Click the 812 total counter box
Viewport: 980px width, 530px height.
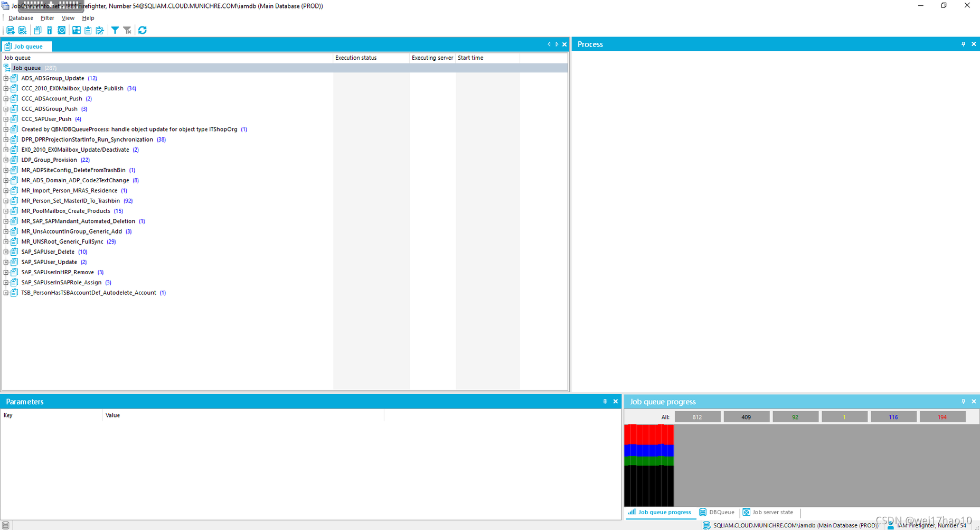coord(698,417)
